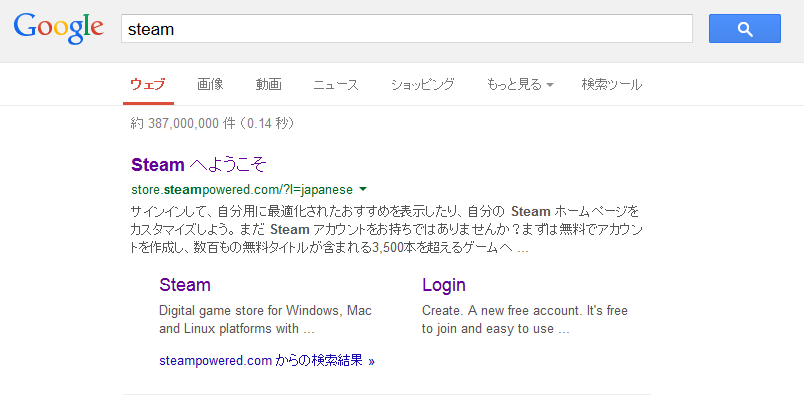804x396 pixels.
Task: Open the Steam へようこそ result
Action: pyautogui.click(x=199, y=165)
